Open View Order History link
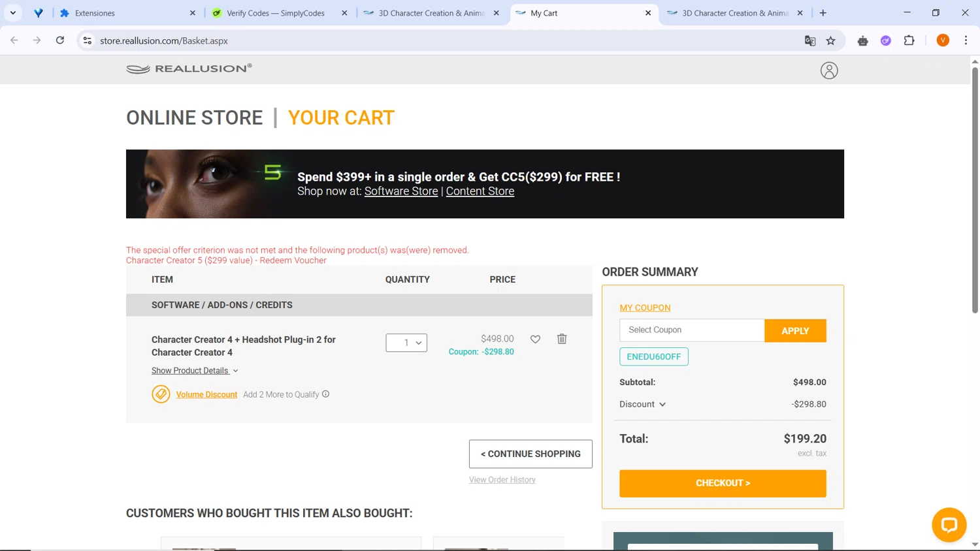 pyautogui.click(x=502, y=480)
